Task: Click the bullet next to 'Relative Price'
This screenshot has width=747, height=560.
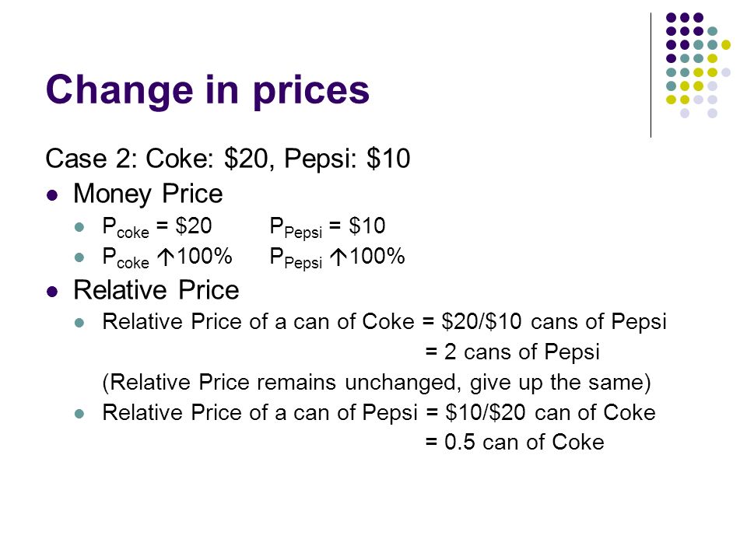Action: [x=52, y=292]
